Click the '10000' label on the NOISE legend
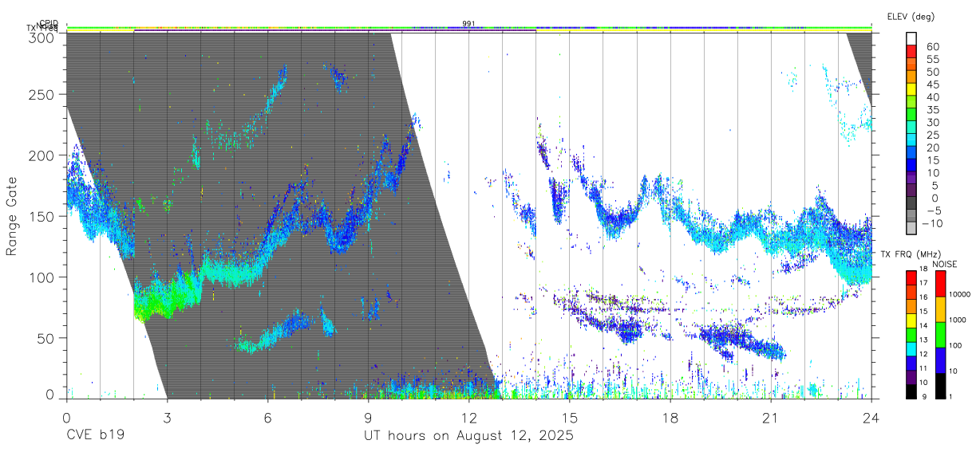 [x=958, y=295]
